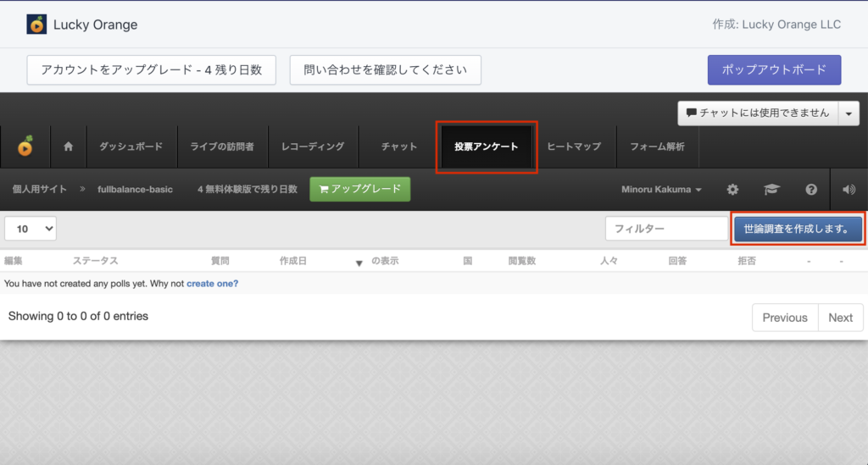Sort by the 閲覧数 column header

[x=522, y=260]
